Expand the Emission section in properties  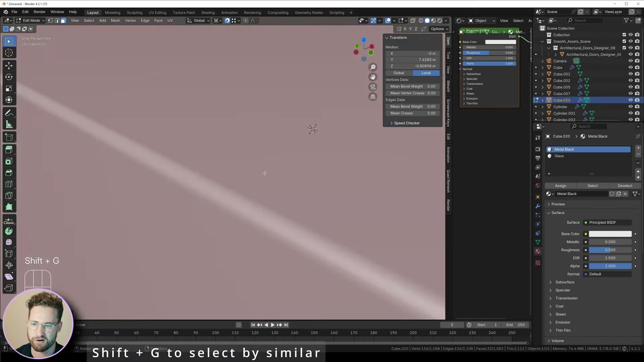click(x=562, y=322)
